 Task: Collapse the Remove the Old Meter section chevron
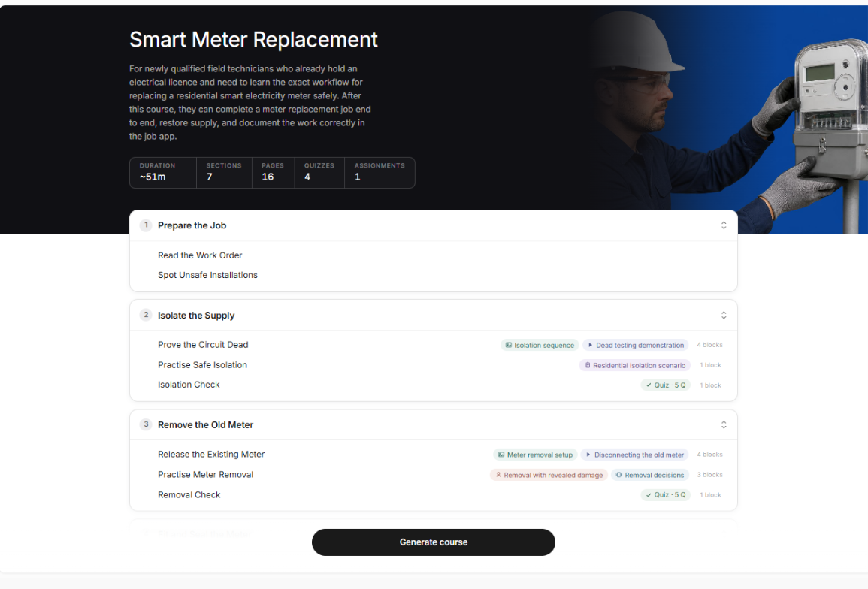(x=724, y=424)
